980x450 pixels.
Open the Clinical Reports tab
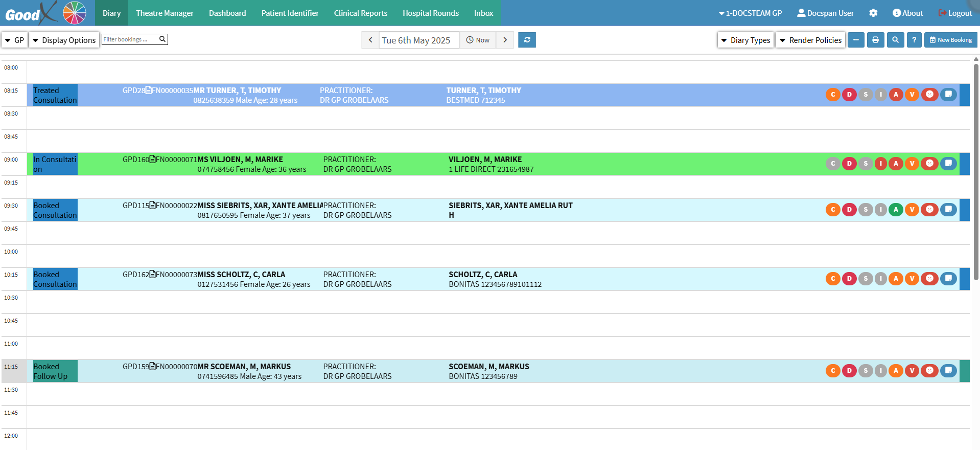pos(360,13)
